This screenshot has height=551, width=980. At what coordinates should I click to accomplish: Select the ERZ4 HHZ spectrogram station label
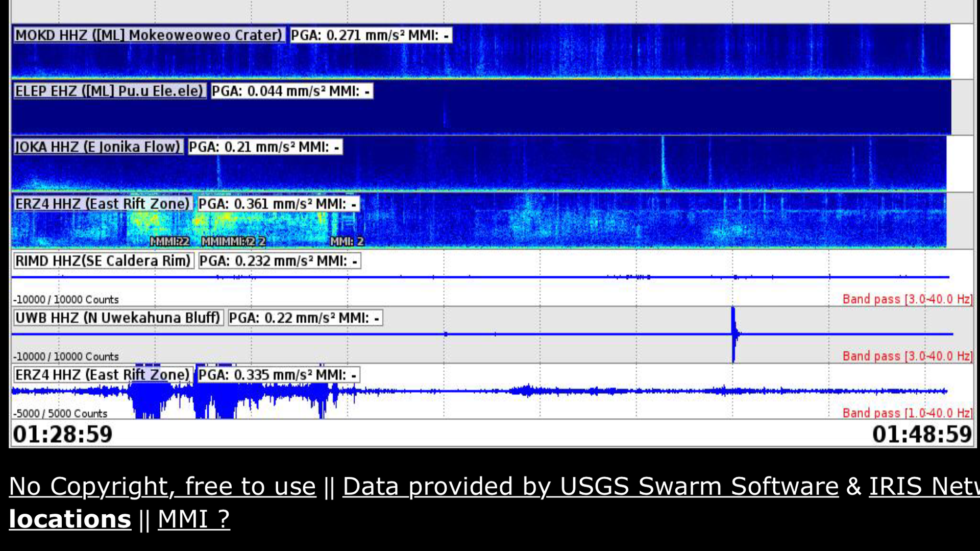coord(103,204)
